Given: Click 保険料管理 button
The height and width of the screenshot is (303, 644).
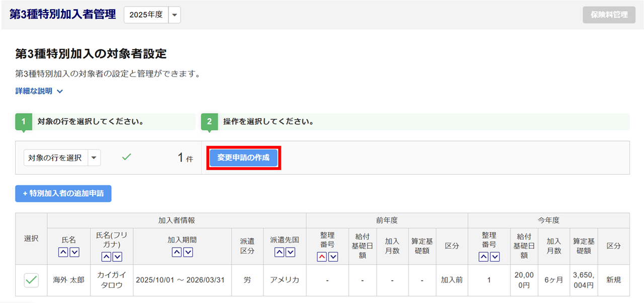Looking at the screenshot, I should click(609, 15).
